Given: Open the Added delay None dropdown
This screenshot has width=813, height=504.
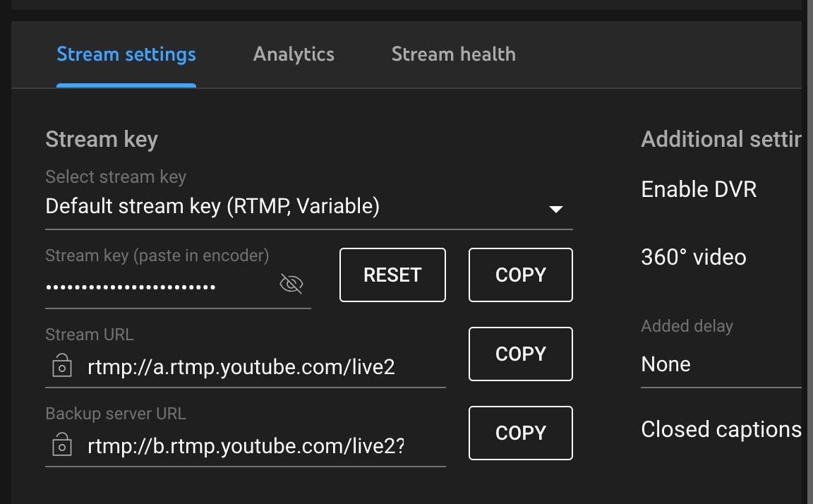Looking at the screenshot, I should click(721, 364).
